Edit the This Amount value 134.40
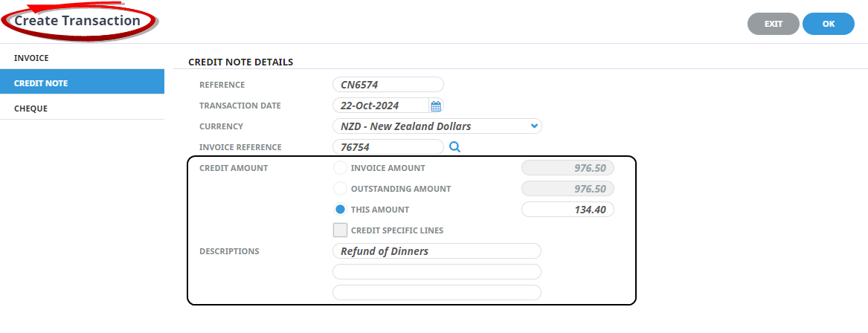 click(x=568, y=210)
